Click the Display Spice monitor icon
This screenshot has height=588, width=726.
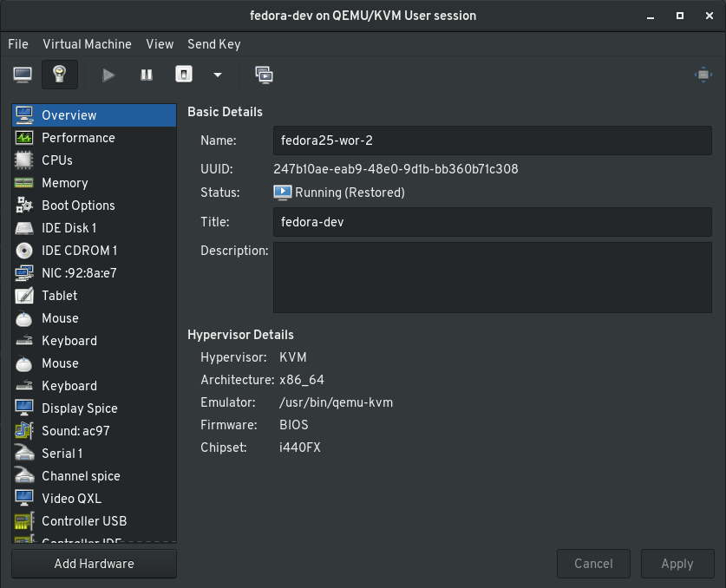point(24,408)
